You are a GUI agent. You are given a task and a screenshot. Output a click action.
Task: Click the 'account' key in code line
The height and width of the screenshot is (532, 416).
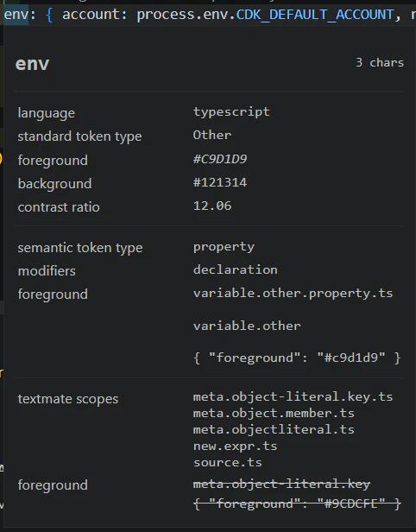(91, 15)
